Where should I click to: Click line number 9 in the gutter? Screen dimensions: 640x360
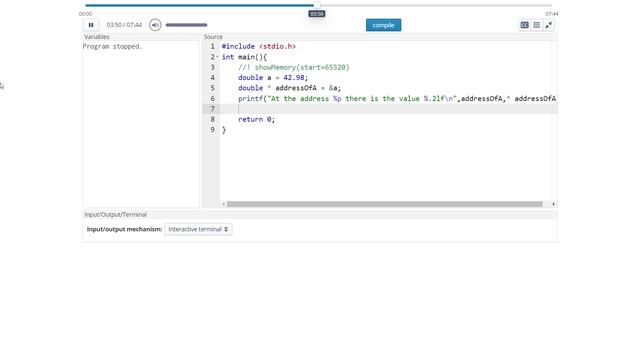(x=212, y=129)
